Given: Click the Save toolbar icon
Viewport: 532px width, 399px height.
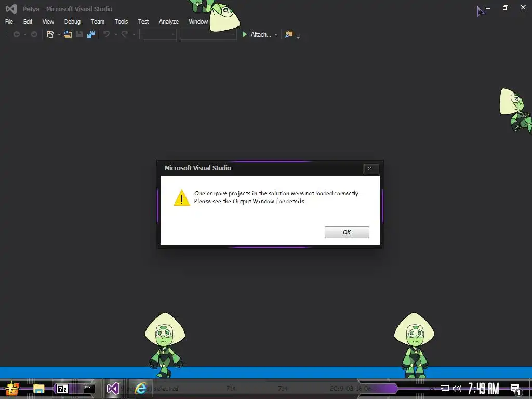Looking at the screenshot, I should click(79, 34).
